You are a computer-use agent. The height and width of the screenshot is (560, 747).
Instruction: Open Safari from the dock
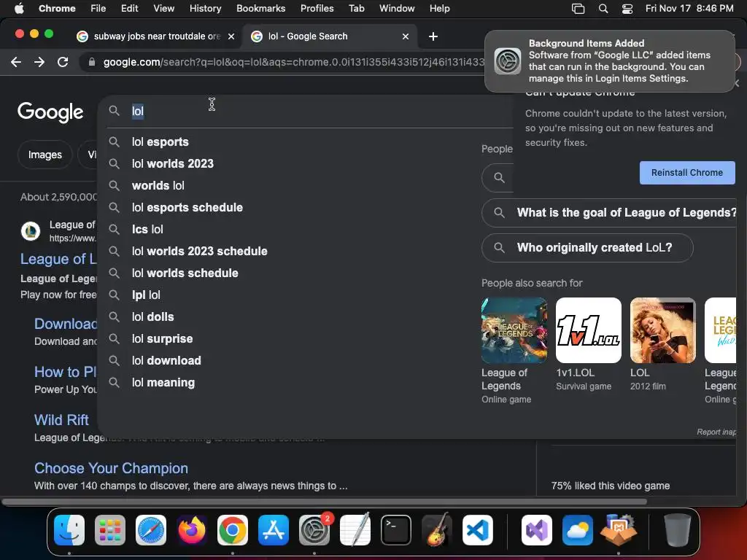click(x=151, y=530)
